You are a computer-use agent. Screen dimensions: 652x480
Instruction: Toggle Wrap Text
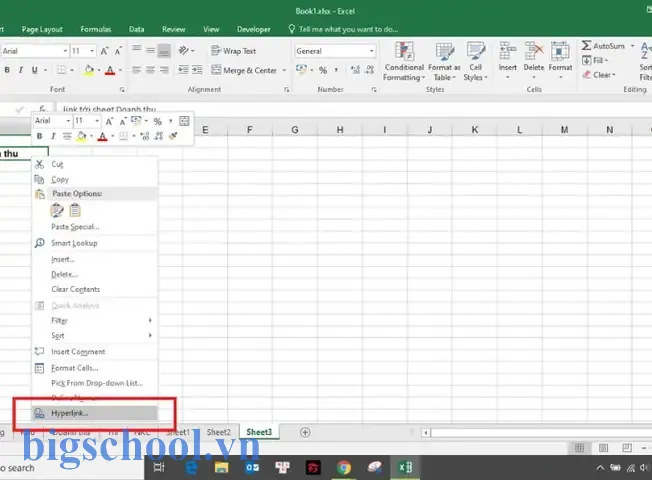(x=233, y=51)
